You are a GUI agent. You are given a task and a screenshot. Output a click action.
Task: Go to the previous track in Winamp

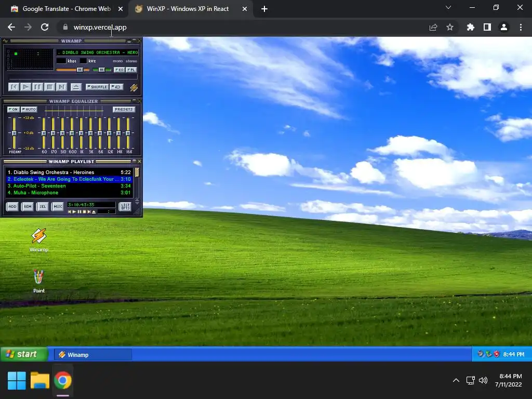click(x=14, y=87)
